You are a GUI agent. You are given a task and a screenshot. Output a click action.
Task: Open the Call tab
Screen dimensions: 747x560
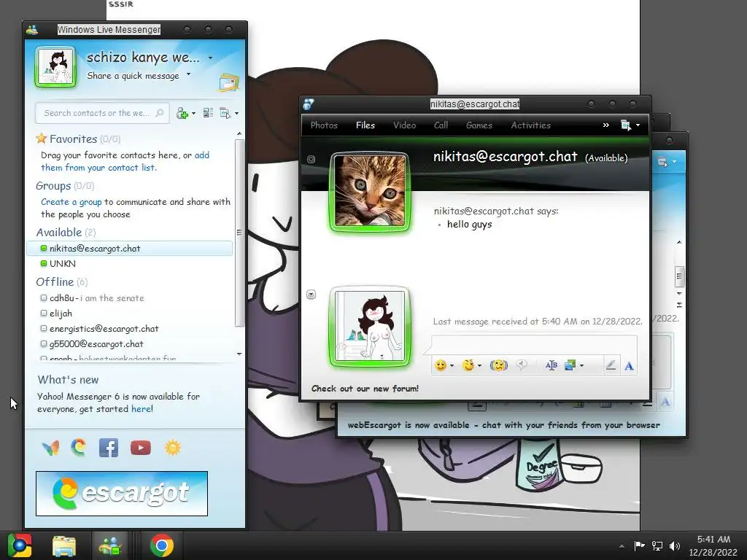point(441,125)
